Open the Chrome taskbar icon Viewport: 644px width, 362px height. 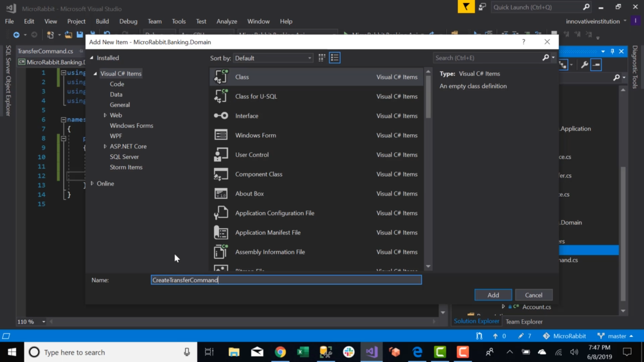[x=280, y=352]
